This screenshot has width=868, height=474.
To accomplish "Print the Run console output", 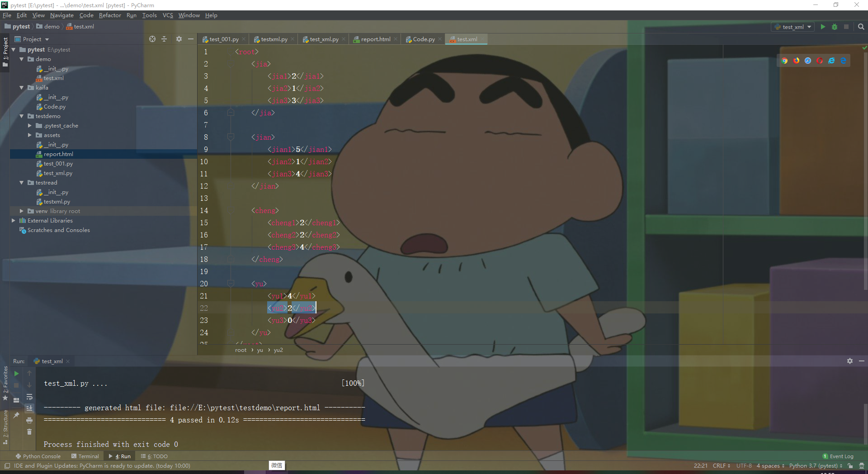I will coord(29,420).
